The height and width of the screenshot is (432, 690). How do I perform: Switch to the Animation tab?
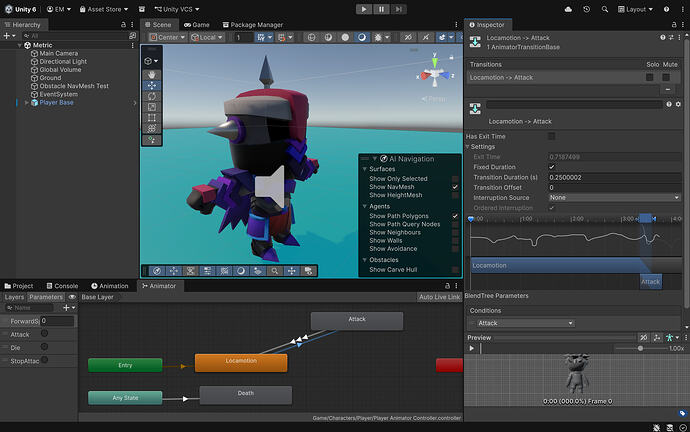[x=110, y=286]
